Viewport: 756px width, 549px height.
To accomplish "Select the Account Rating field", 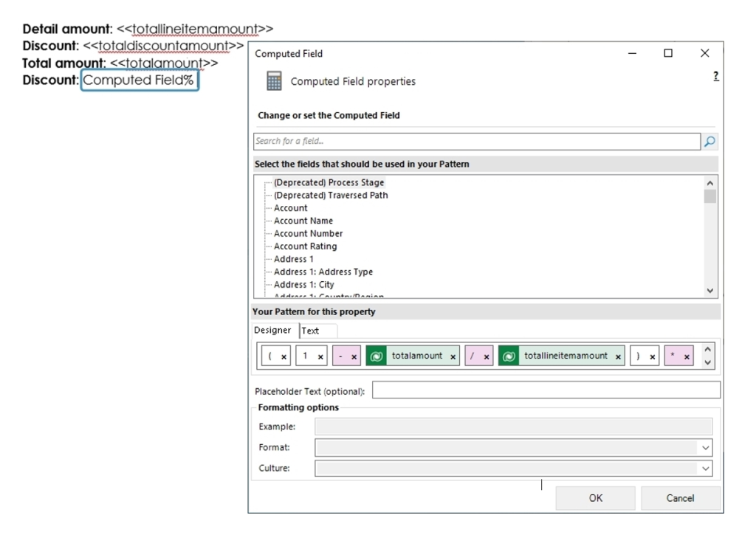I will pos(305,246).
